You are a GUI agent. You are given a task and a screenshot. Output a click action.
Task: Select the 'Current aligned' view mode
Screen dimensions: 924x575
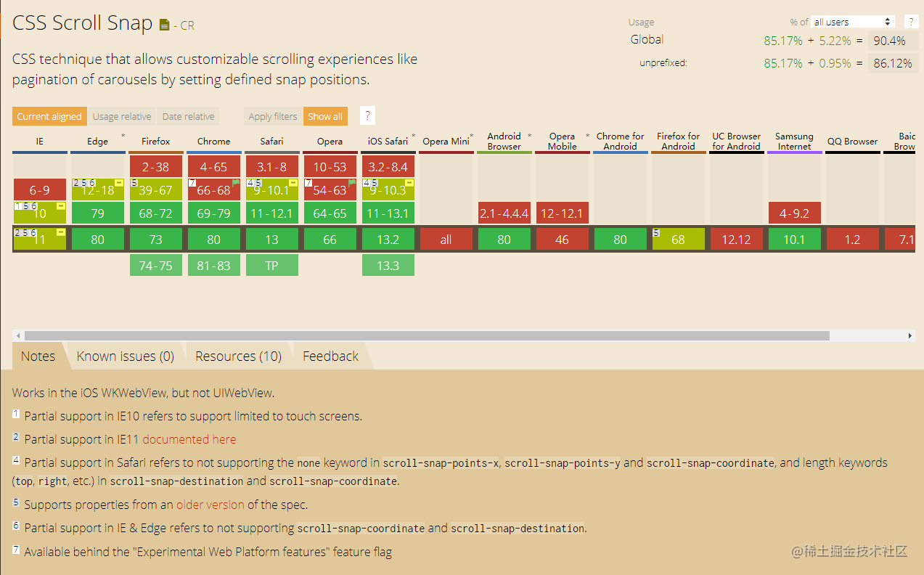[49, 116]
